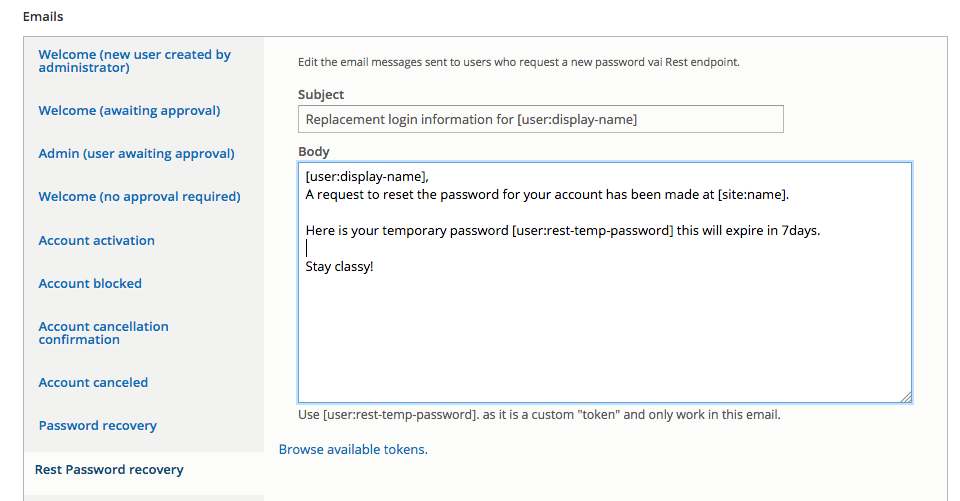Select the Rest Password recovery tab
The image size is (960, 501).
(x=109, y=470)
